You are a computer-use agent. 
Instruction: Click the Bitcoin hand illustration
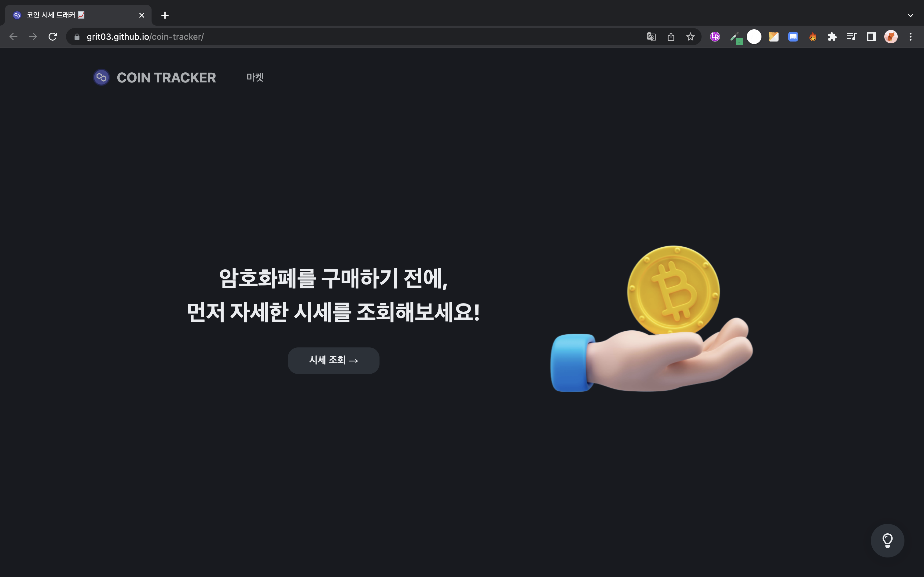[651, 319]
